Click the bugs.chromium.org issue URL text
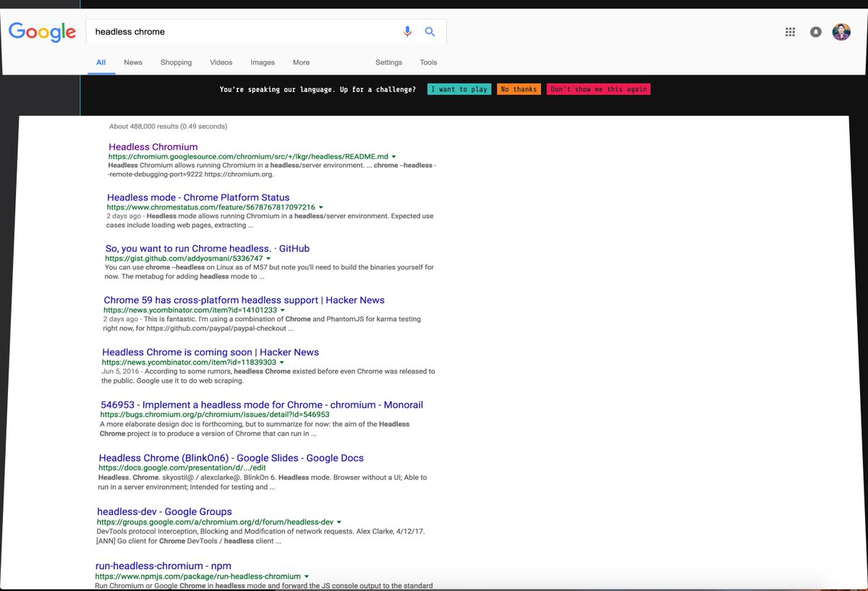Screen dimensions: 868x591 pyautogui.click(x=215, y=415)
